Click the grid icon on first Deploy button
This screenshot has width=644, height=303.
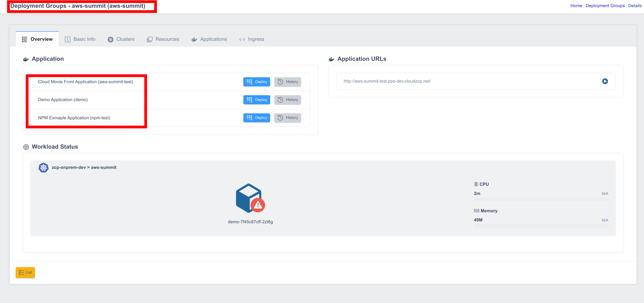click(x=249, y=82)
